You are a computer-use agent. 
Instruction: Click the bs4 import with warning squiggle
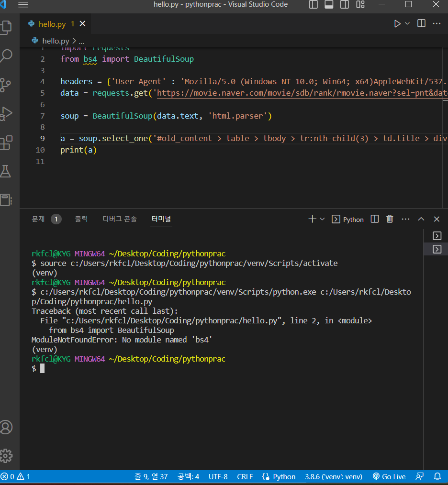click(90, 59)
